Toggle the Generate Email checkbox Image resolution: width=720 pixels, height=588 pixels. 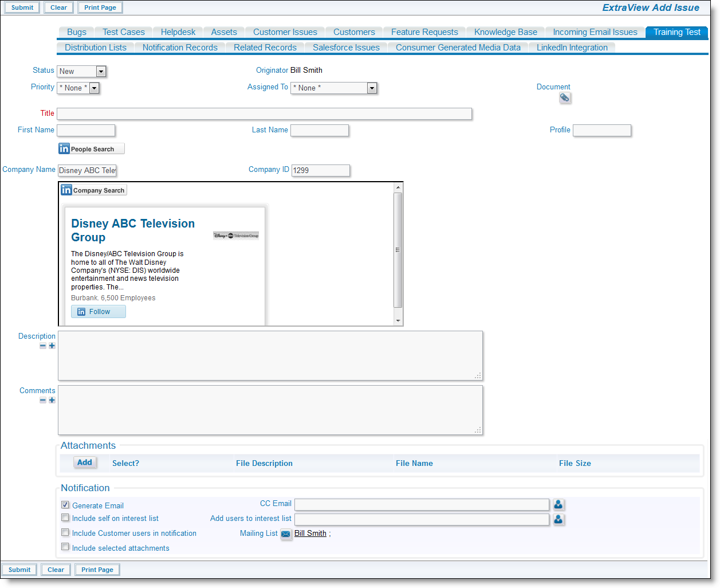coord(65,505)
